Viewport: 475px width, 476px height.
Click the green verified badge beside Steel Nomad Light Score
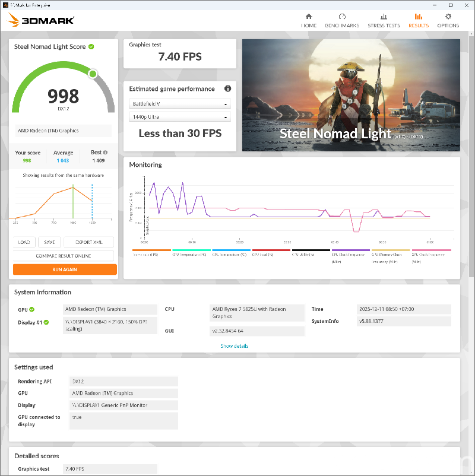93,46
